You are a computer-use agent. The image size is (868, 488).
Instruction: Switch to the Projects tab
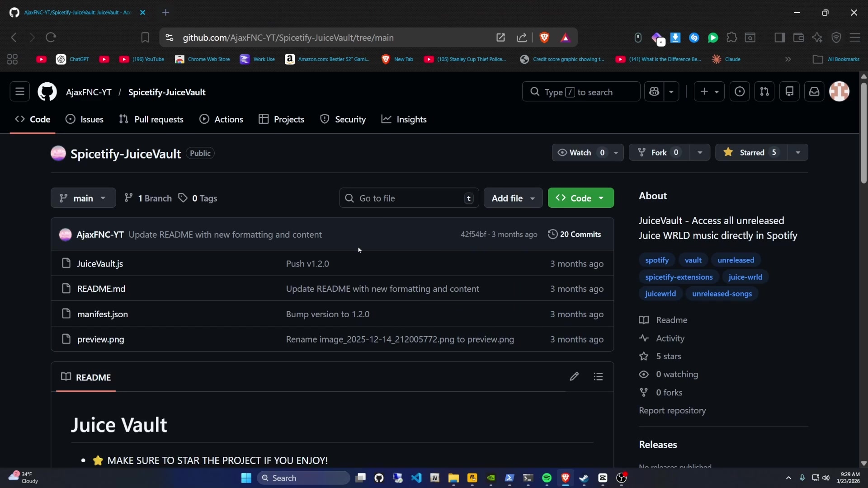pos(282,119)
